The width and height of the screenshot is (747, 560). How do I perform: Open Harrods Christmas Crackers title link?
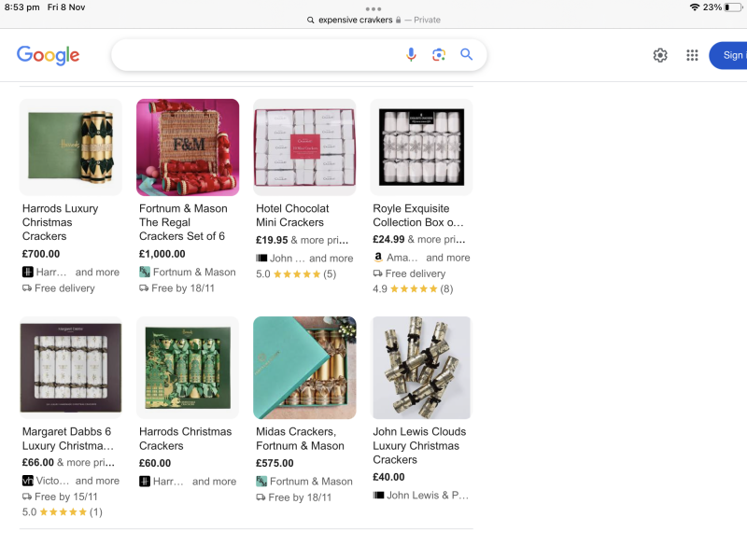coord(185,439)
